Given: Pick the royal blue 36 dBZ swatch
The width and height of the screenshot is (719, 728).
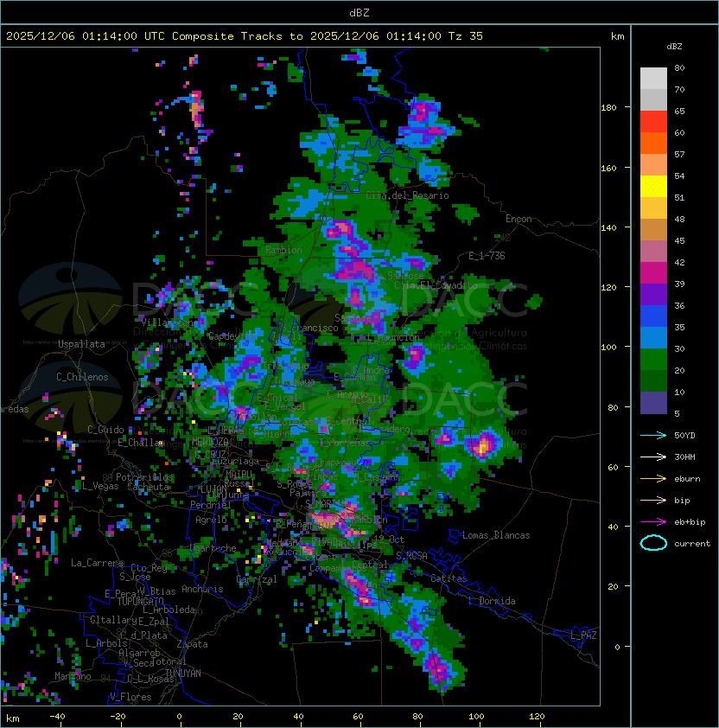Looking at the screenshot, I should pos(653,316).
